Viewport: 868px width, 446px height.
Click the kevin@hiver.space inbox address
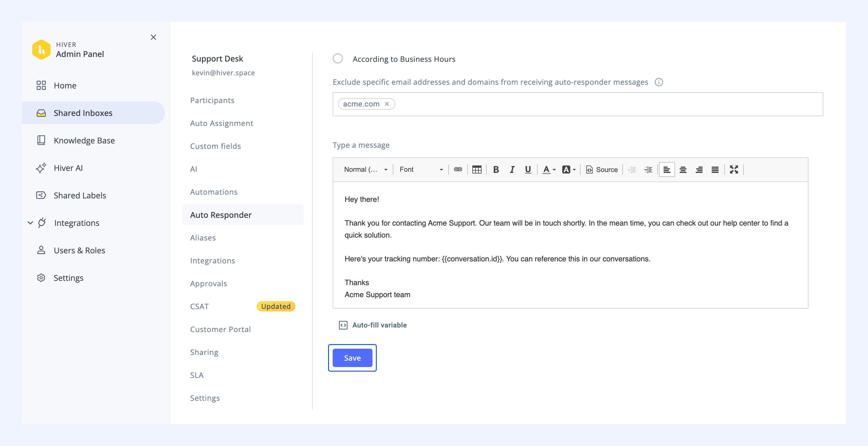coord(223,73)
